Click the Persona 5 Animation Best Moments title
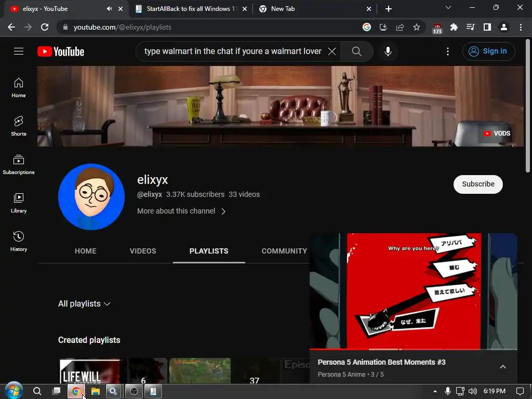This screenshot has width=532, height=399. pos(381,362)
